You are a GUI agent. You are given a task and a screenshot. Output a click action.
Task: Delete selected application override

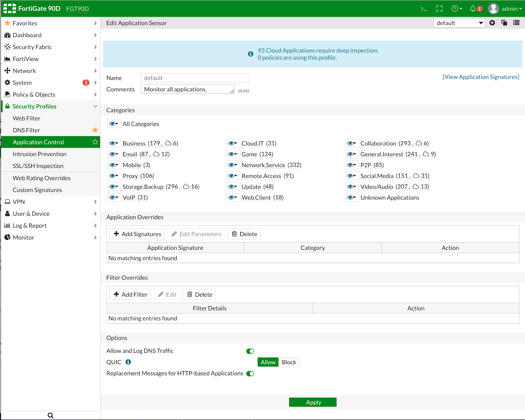[244, 234]
